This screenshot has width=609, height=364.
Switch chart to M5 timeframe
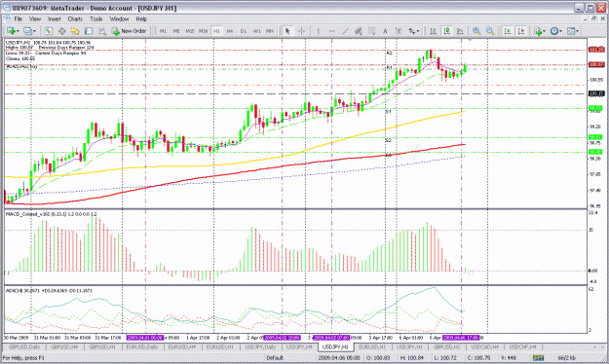pyautogui.click(x=176, y=31)
